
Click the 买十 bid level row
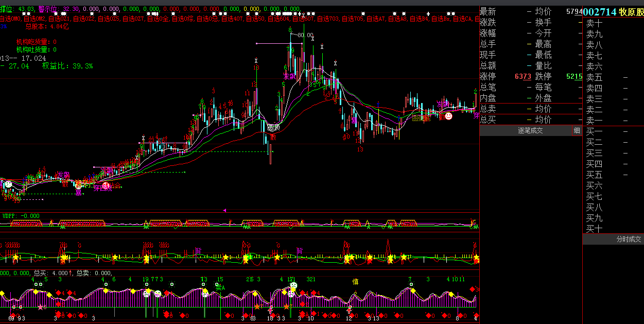coord(614,229)
